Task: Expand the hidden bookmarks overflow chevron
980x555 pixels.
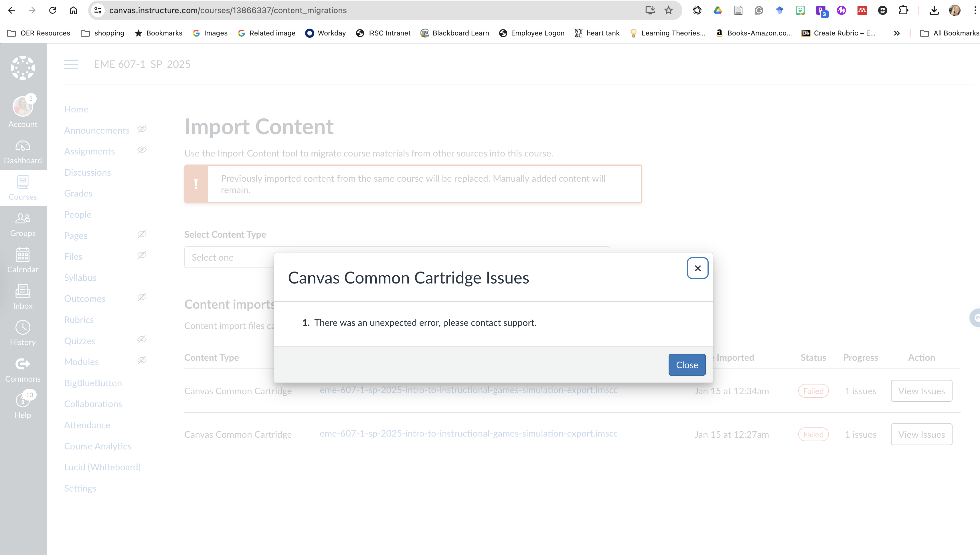Action: click(x=897, y=33)
